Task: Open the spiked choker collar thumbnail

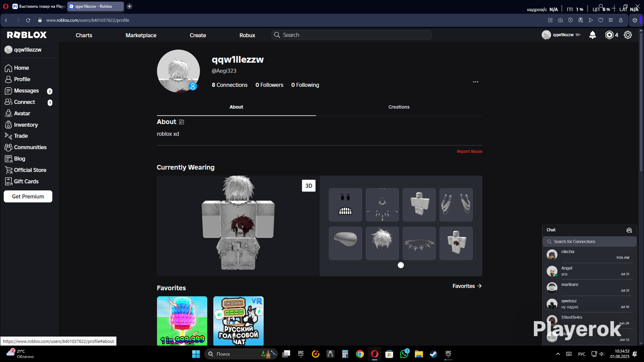Action: point(419,243)
